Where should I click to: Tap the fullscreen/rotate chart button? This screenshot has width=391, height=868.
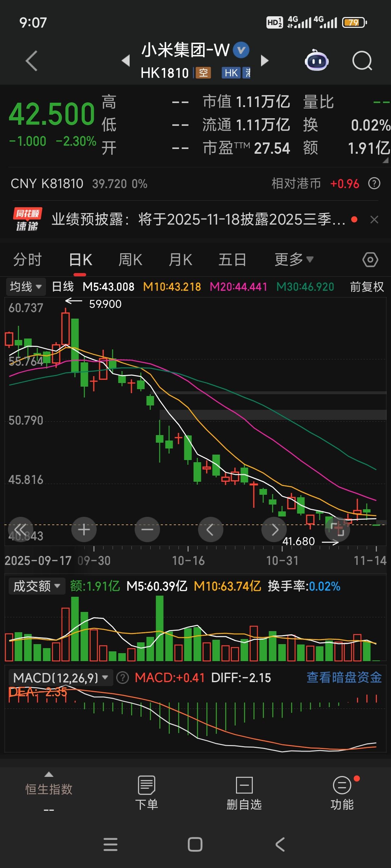point(337,530)
